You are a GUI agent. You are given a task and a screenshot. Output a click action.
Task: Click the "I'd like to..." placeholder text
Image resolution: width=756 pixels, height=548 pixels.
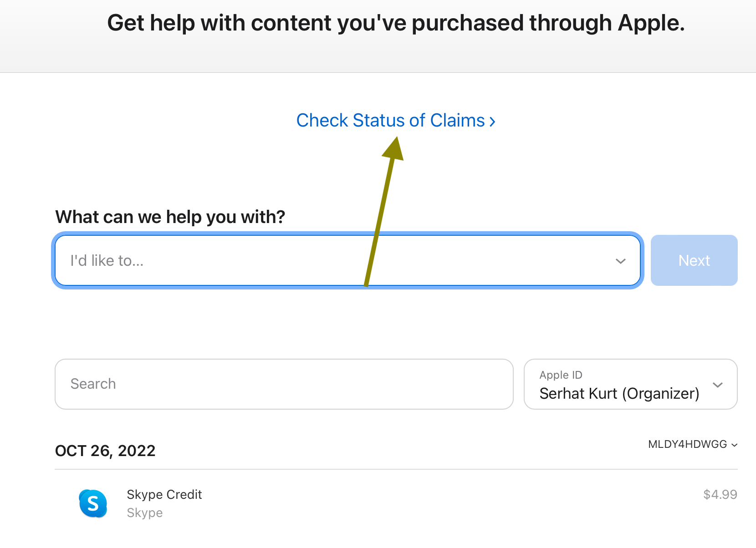107,260
